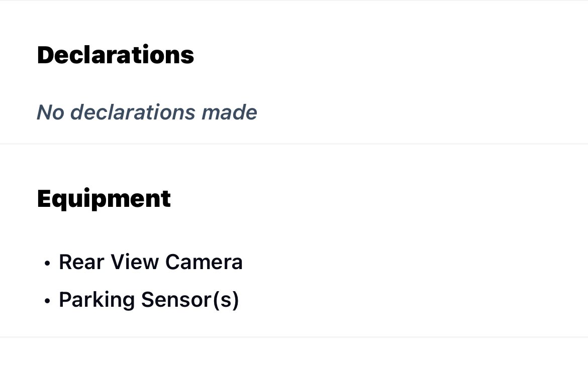Click the bullet before Parking Sensor(s)
This screenshot has width=588, height=365.
click(x=47, y=301)
